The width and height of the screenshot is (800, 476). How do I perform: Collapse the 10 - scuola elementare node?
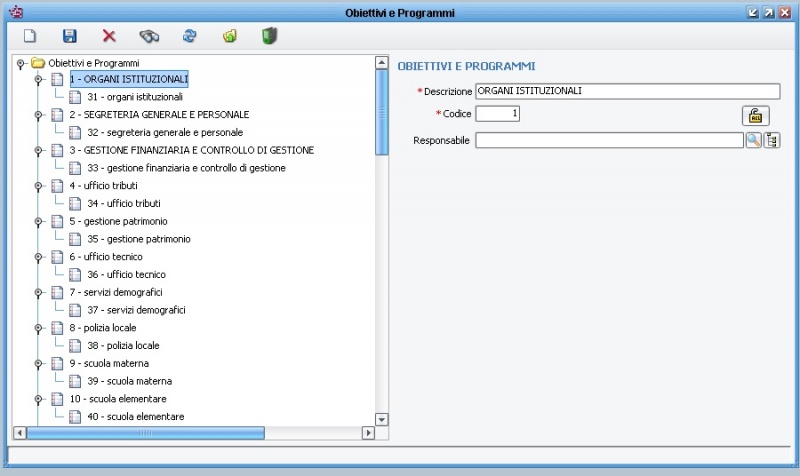tap(38, 399)
